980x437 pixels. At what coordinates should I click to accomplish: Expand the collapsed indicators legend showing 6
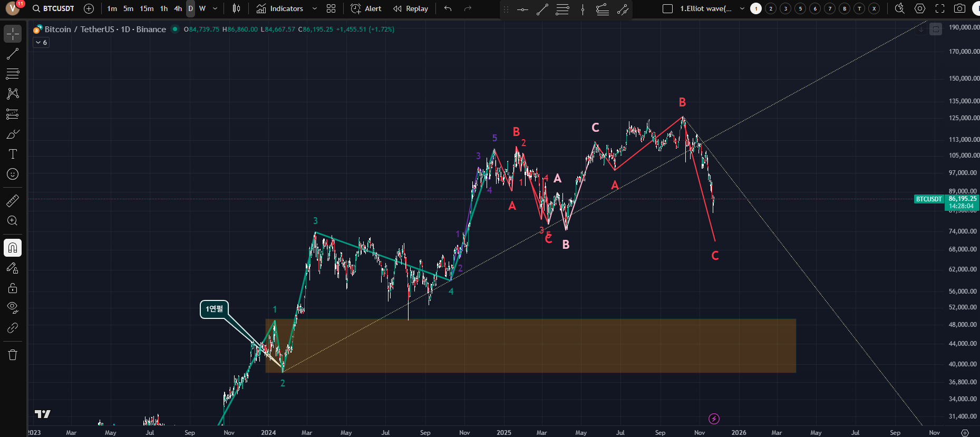coord(41,43)
